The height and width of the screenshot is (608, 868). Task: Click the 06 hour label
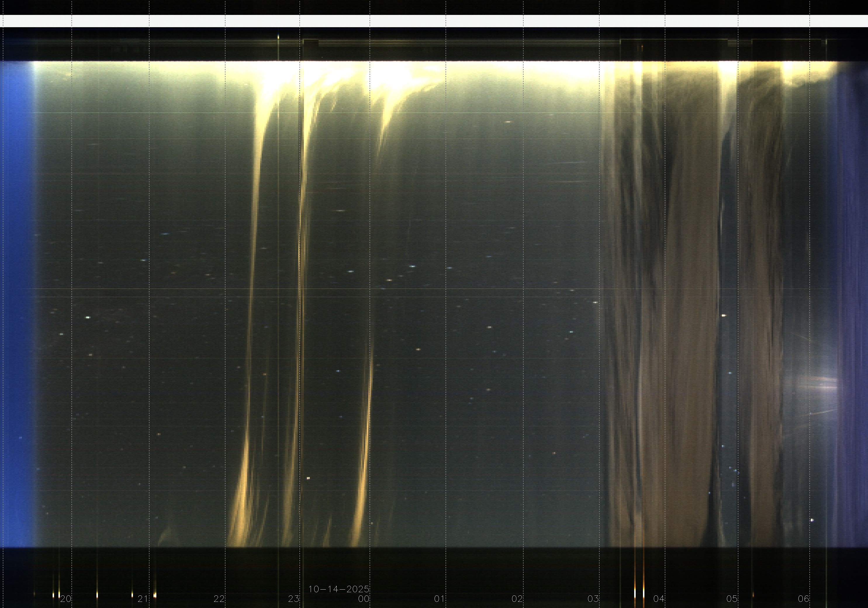(x=804, y=599)
